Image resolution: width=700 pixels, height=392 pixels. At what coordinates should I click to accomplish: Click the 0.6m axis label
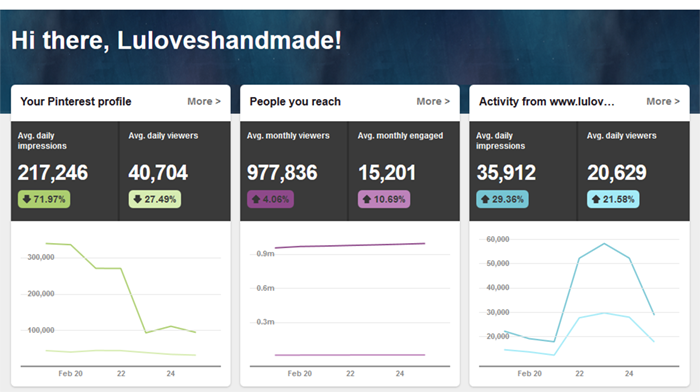265,288
